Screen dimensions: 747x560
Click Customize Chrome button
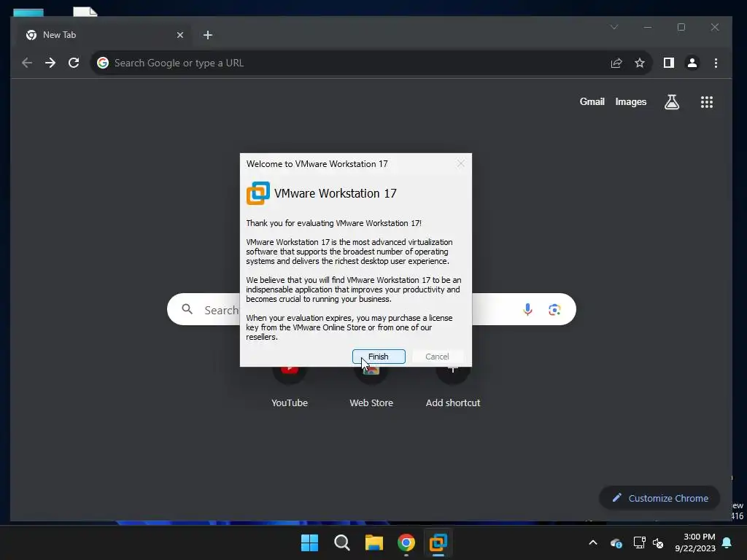pyautogui.click(x=659, y=498)
